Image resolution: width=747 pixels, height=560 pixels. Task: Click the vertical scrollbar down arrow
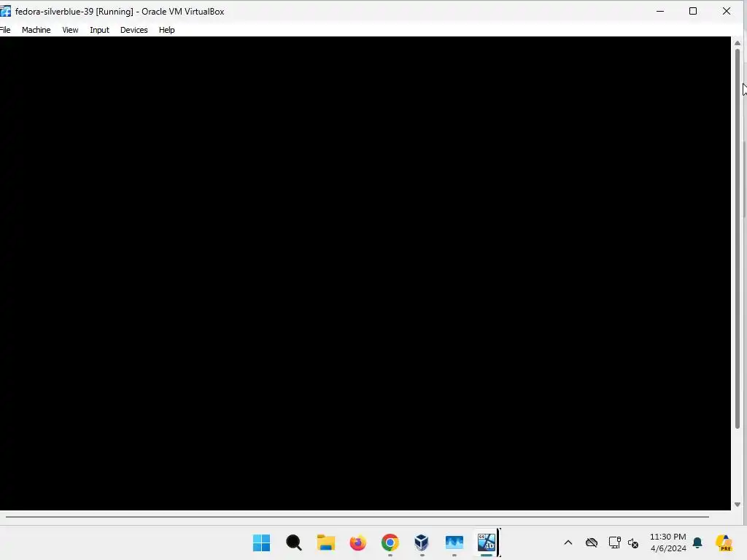click(x=738, y=505)
